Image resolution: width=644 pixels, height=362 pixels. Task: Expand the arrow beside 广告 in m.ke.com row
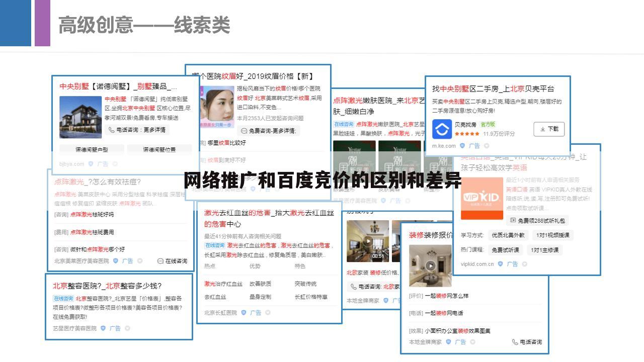[x=487, y=146]
